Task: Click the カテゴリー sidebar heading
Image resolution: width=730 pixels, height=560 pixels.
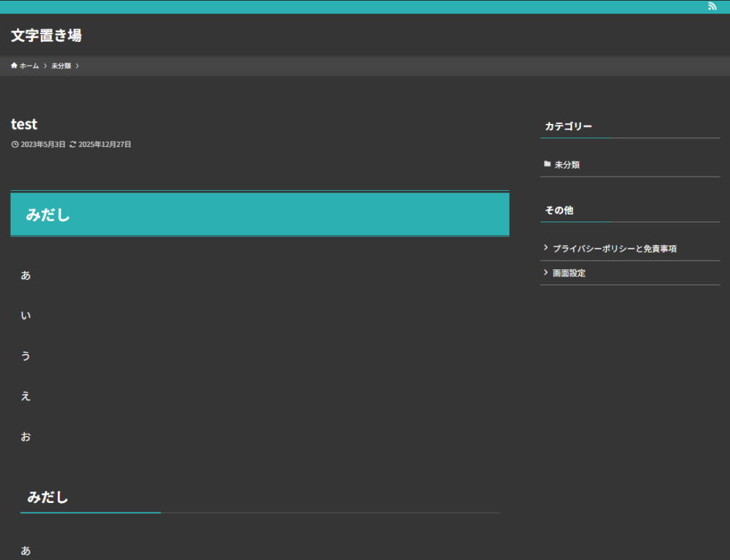Action: click(568, 126)
